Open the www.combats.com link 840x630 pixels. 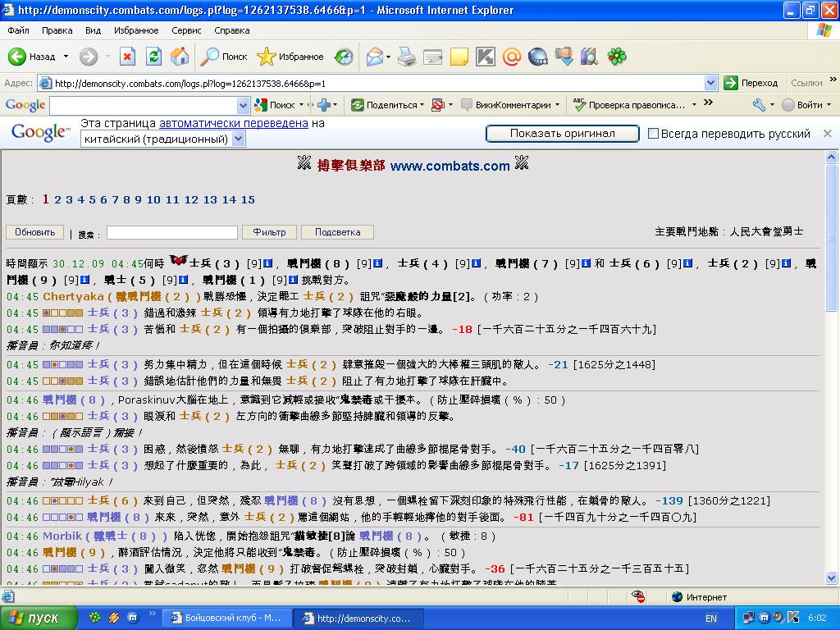click(x=450, y=166)
